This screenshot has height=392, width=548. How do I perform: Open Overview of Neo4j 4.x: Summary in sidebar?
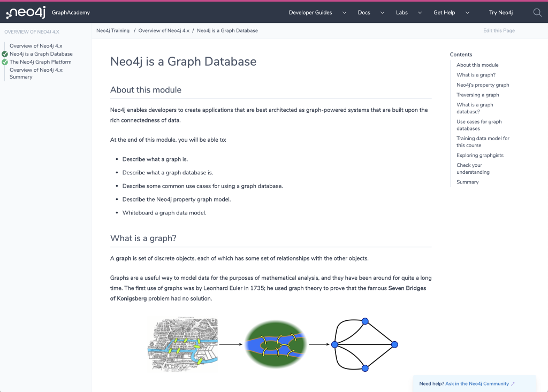click(36, 73)
